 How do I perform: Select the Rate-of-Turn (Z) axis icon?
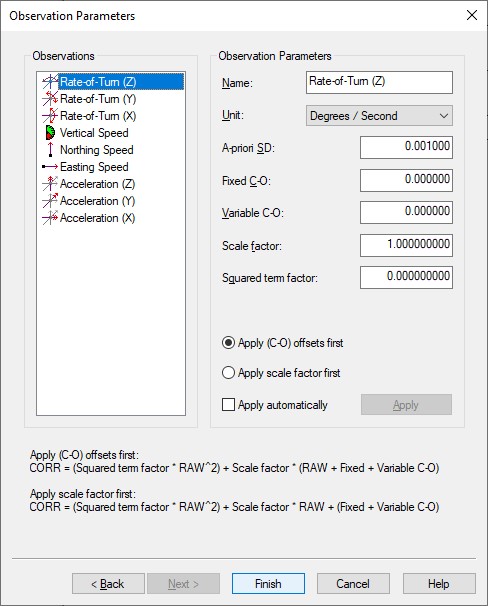50,82
